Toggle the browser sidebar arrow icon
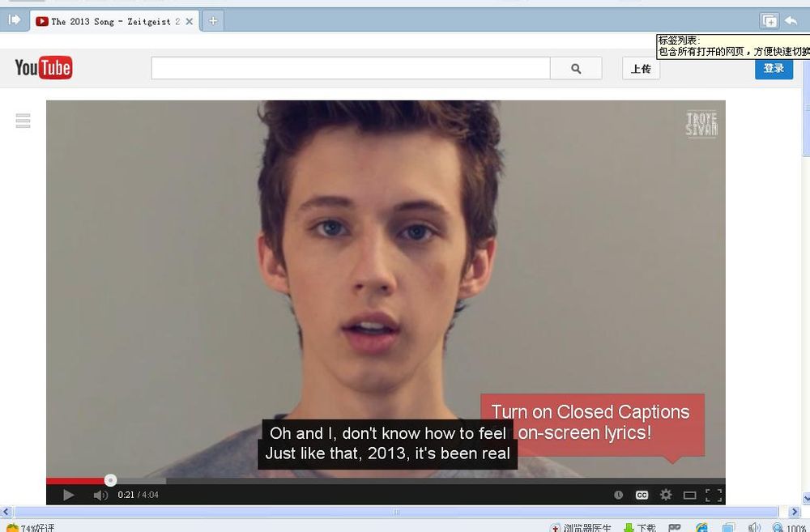Screen dimensions: 810x532 tap(14, 19)
